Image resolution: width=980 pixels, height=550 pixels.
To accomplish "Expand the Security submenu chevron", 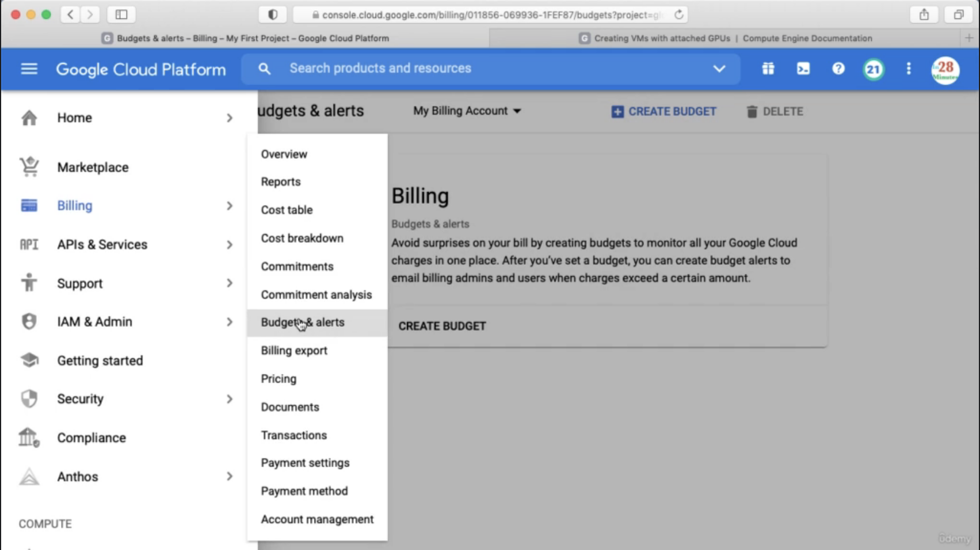I will 229,399.
